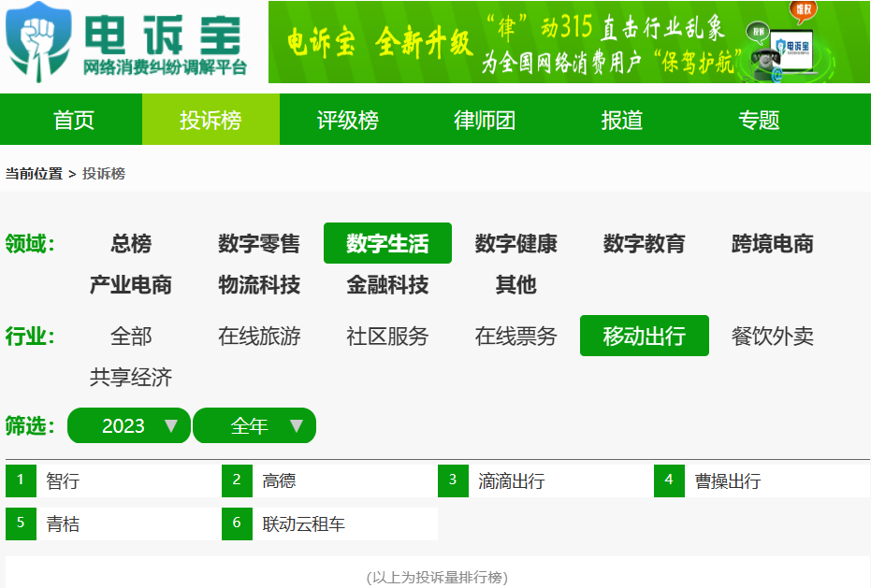Click the 投诉榜 breadcrumb link
This screenshot has height=588, width=871.
click(104, 174)
